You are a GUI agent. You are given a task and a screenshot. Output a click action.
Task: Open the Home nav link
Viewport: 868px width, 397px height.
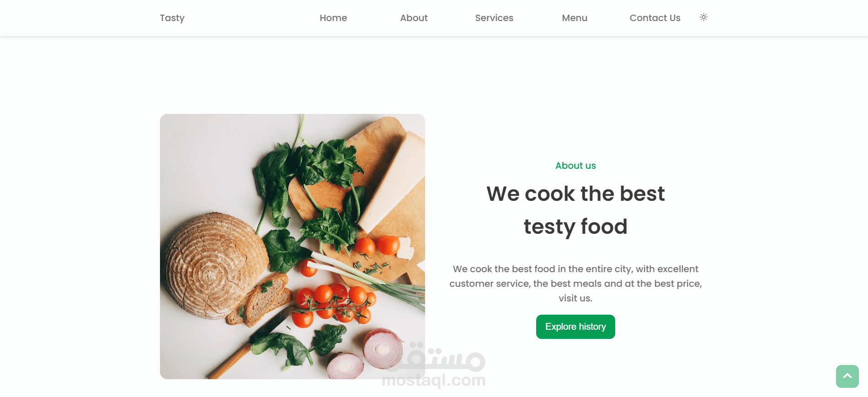tap(333, 18)
